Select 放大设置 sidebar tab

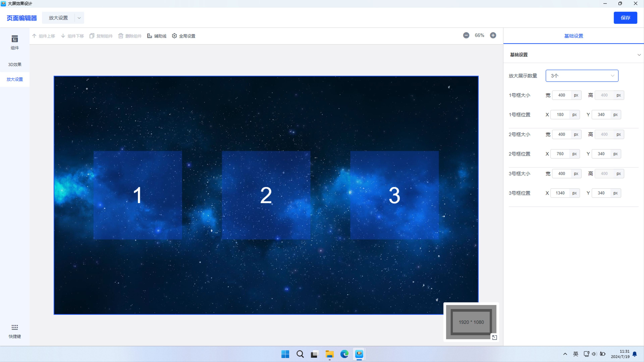coord(14,79)
